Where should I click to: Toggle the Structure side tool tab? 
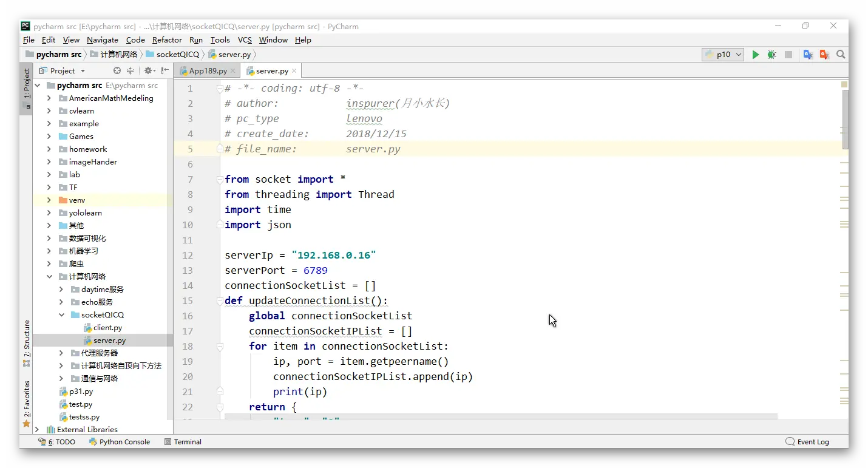coord(26,344)
